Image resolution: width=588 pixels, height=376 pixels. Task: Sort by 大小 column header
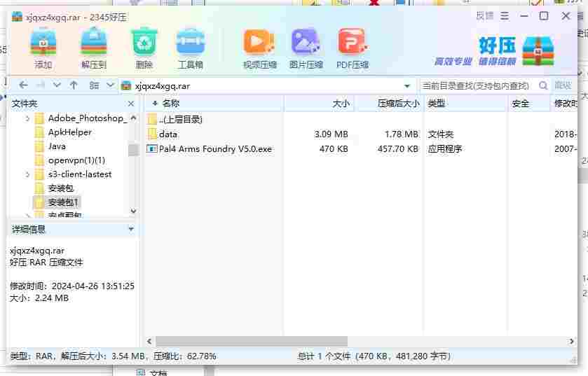tap(319, 104)
